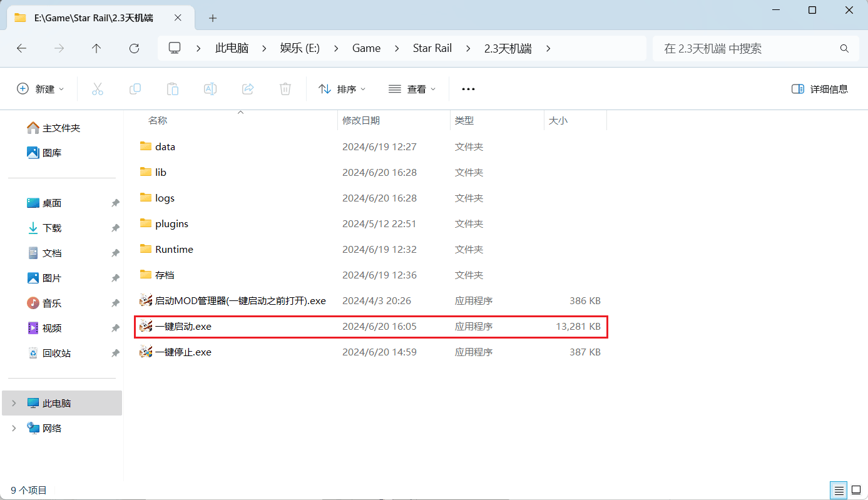The height and width of the screenshot is (500, 868).
Task: Refresh the current folder view
Action: [x=134, y=48]
